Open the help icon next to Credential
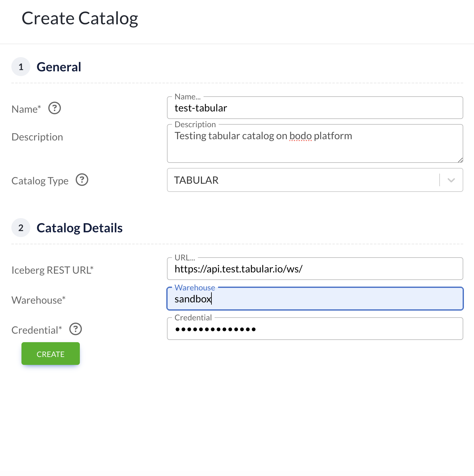 point(76,329)
